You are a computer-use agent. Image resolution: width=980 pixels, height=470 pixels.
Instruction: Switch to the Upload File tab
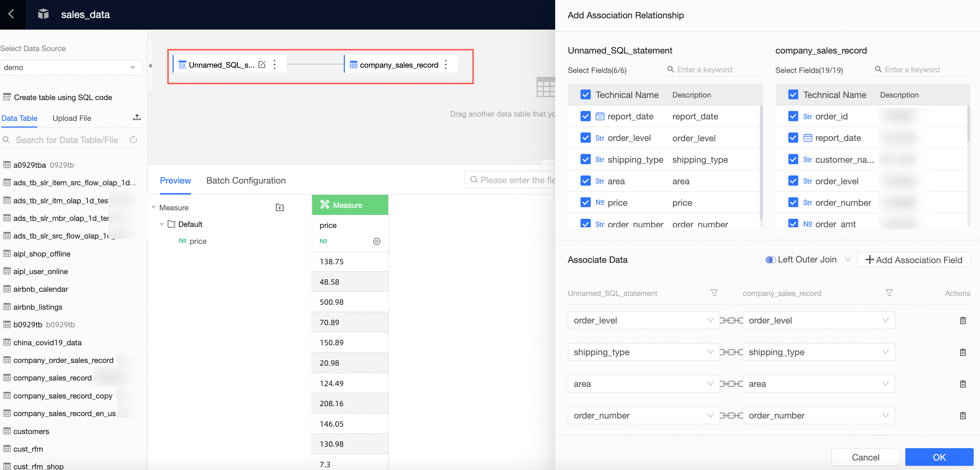pyautogui.click(x=72, y=118)
